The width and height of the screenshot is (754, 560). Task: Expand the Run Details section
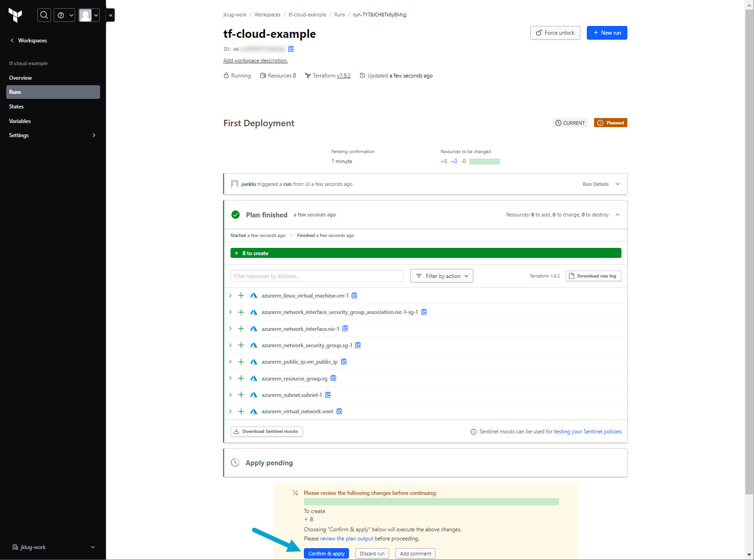coord(600,184)
